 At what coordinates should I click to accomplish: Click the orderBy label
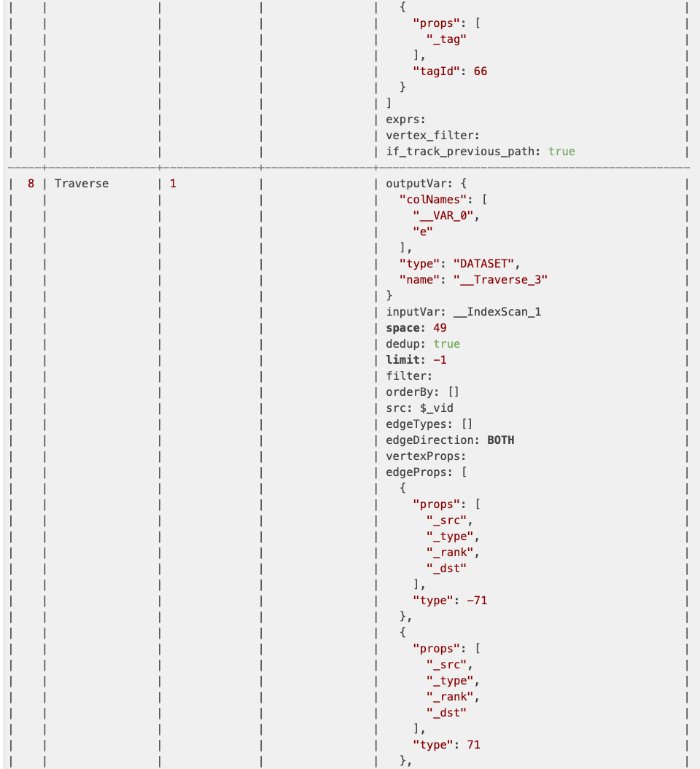pos(410,392)
